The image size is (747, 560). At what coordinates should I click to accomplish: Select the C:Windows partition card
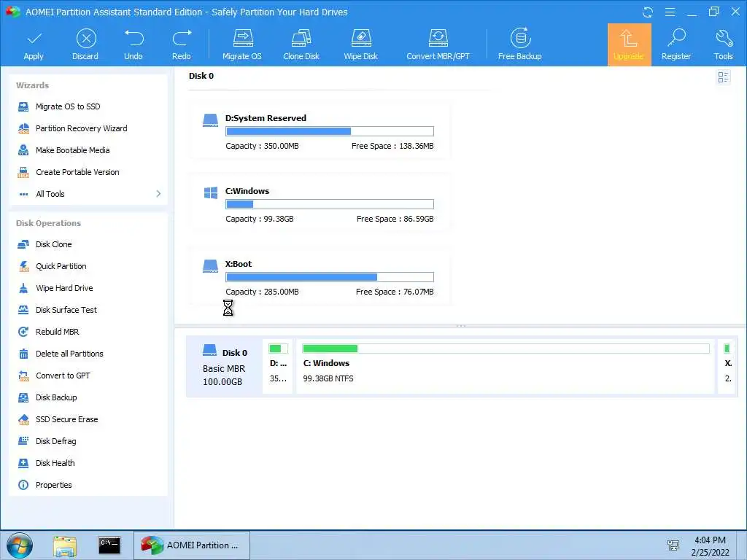[320, 204]
